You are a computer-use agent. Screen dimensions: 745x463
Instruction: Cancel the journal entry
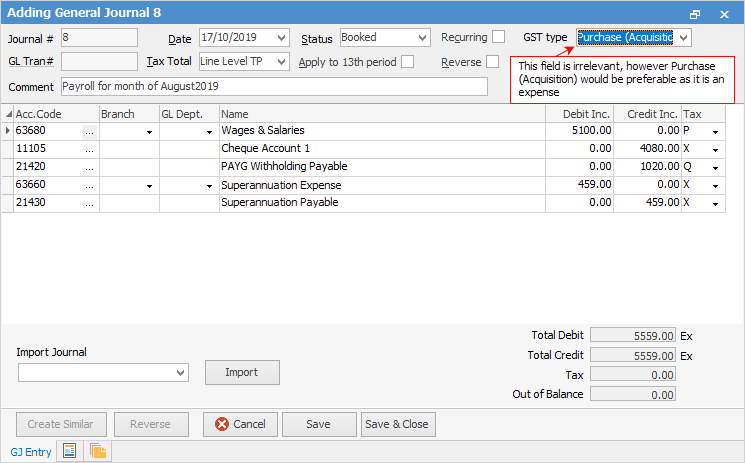(x=239, y=424)
